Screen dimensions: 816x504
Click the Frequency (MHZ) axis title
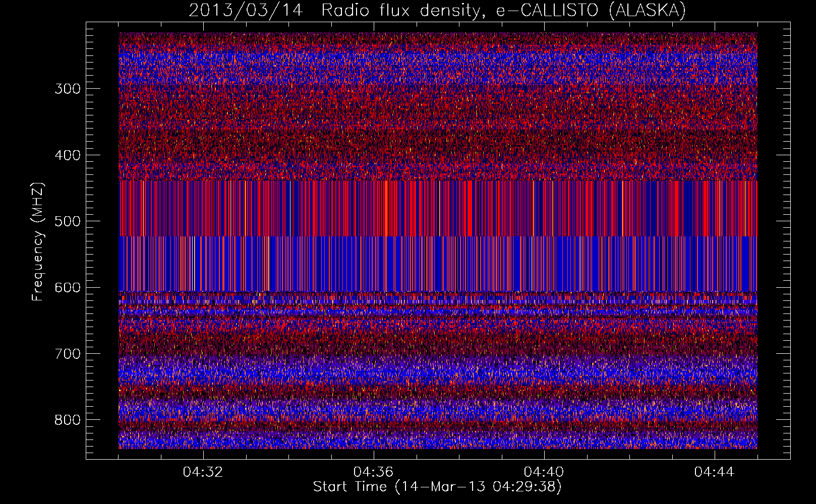click(x=38, y=241)
